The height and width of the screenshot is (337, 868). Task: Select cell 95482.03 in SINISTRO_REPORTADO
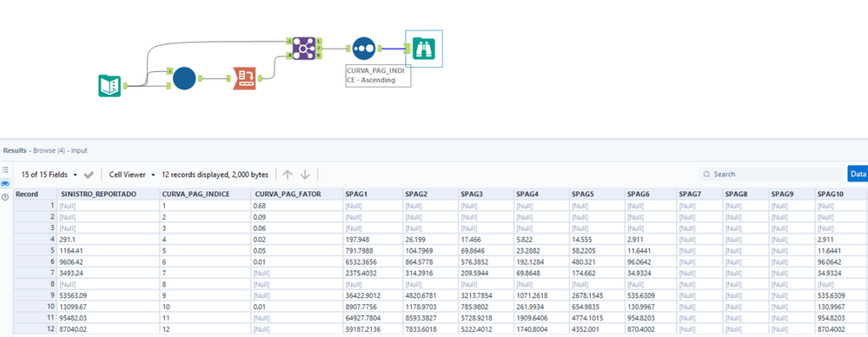tap(109, 318)
